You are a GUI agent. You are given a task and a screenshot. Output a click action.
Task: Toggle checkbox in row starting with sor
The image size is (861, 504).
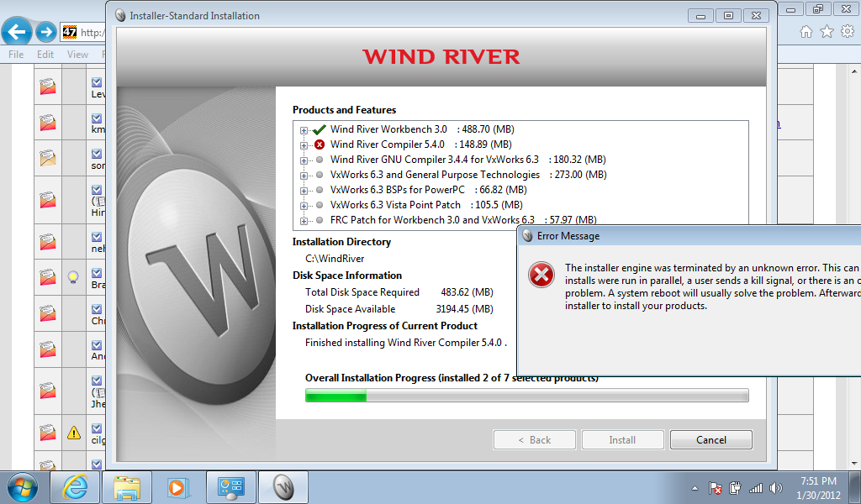pyautogui.click(x=97, y=154)
